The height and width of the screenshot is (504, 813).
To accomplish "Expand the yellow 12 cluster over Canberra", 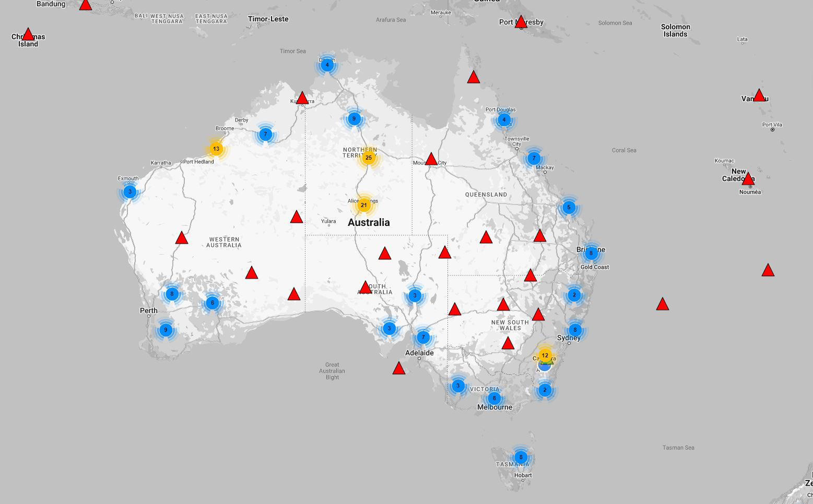I will pyautogui.click(x=545, y=355).
